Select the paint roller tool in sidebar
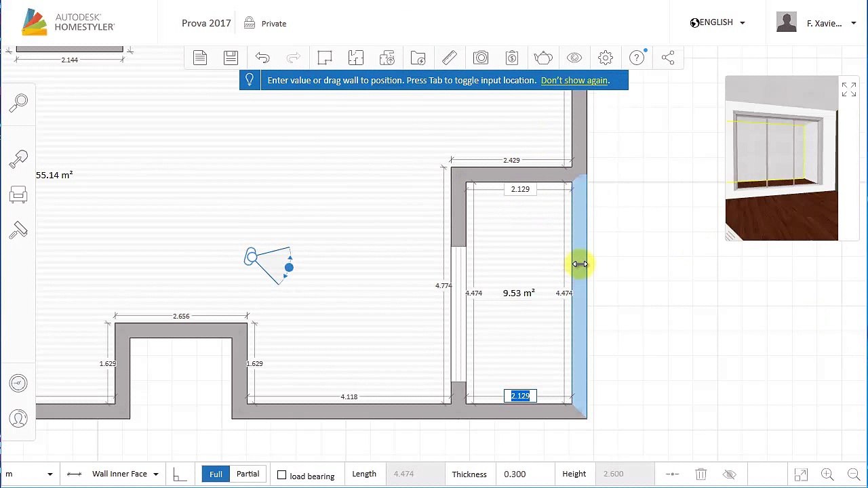This screenshot has width=868, height=488. [x=18, y=231]
